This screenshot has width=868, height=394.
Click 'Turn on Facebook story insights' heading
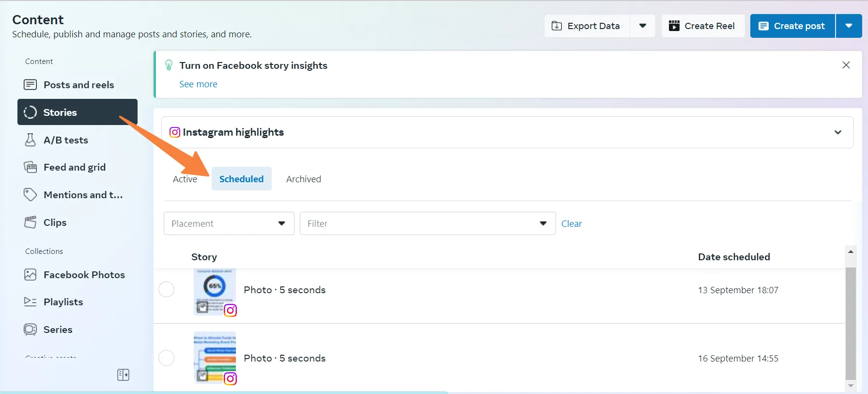(x=253, y=65)
